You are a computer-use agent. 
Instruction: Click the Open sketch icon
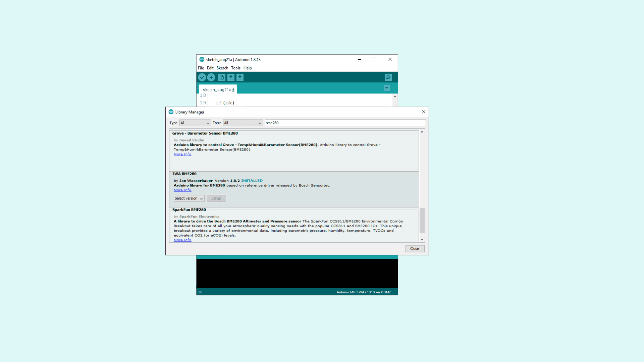pyautogui.click(x=231, y=77)
